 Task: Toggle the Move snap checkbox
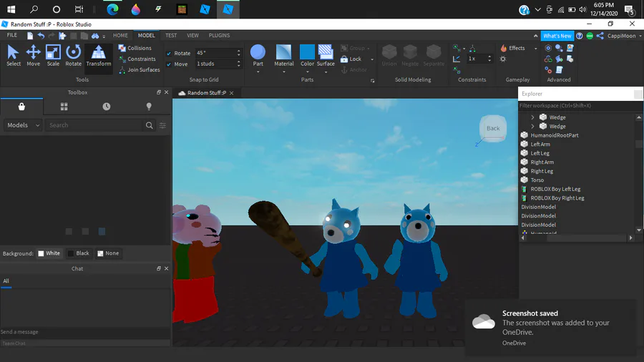pyautogui.click(x=169, y=64)
